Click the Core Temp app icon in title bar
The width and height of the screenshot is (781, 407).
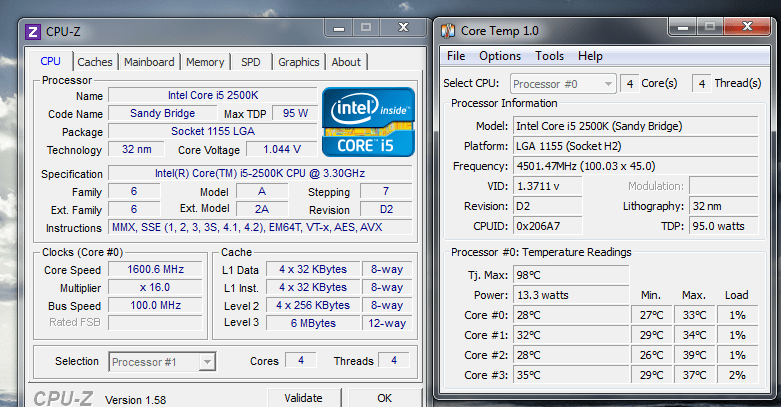pos(448,31)
